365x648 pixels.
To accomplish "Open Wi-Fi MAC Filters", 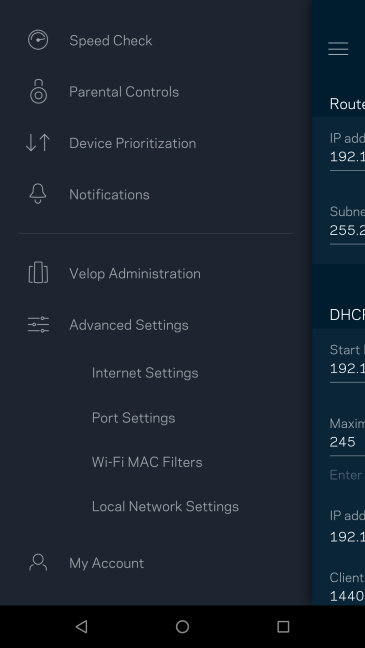I will 147,462.
